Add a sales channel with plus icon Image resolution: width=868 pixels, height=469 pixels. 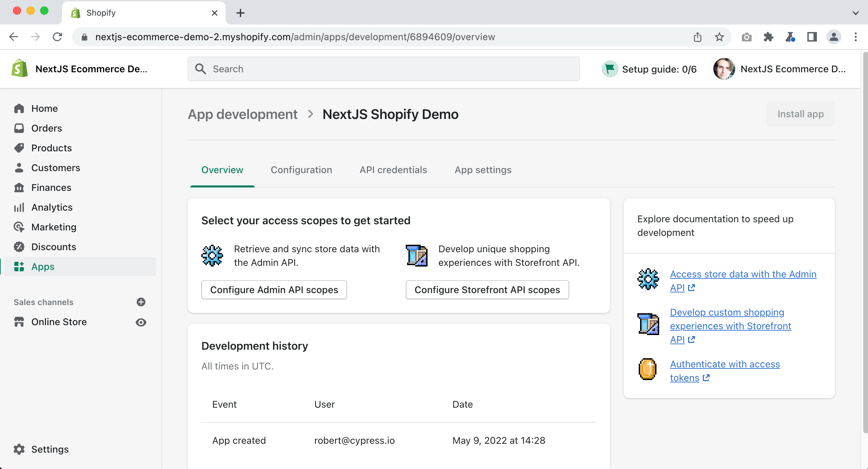pyautogui.click(x=141, y=302)
